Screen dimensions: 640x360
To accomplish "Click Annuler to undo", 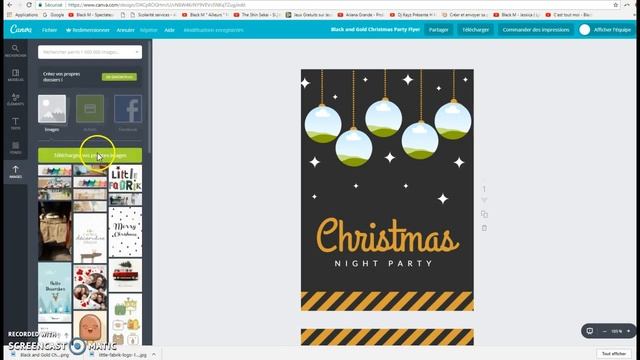I will point(125,30).
